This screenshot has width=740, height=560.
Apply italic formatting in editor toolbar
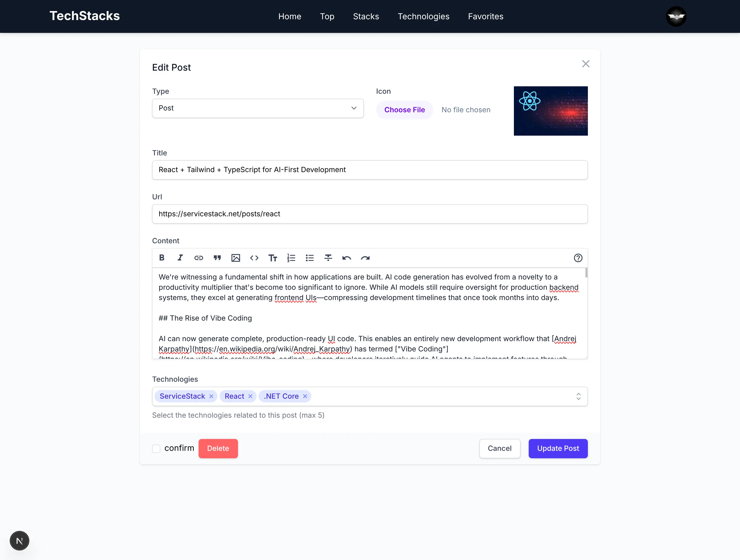tap(180, 258)
